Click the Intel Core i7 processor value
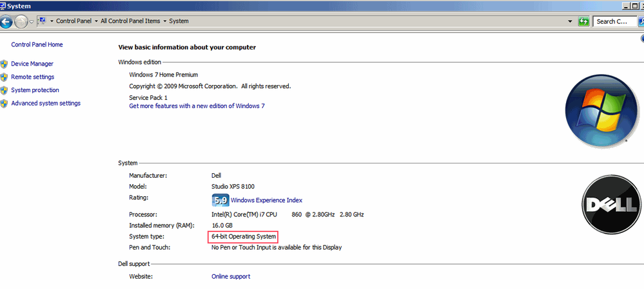 tap(288, 214)
